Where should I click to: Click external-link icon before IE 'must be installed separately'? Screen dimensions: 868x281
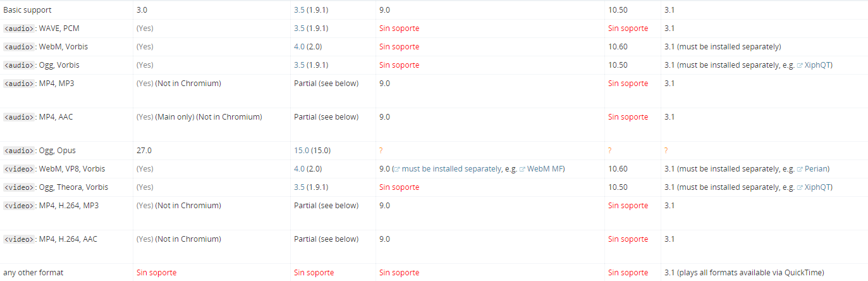click(x=396, y=169)
